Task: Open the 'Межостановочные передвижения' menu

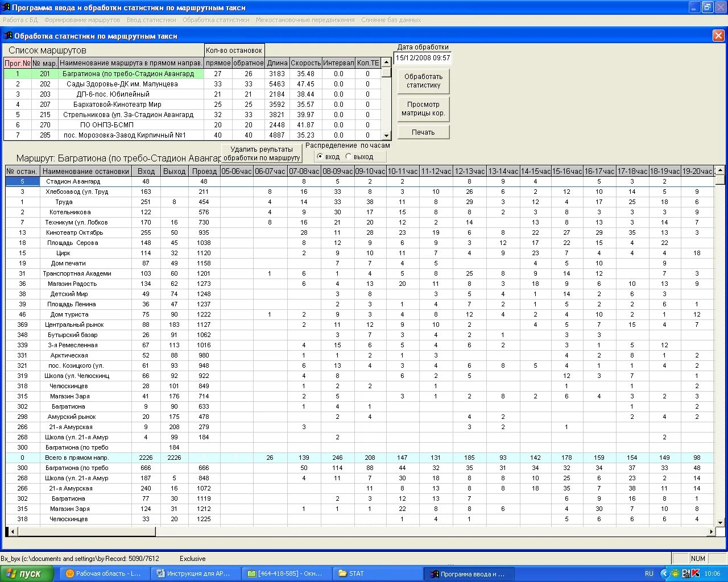Action: [305, 20]
